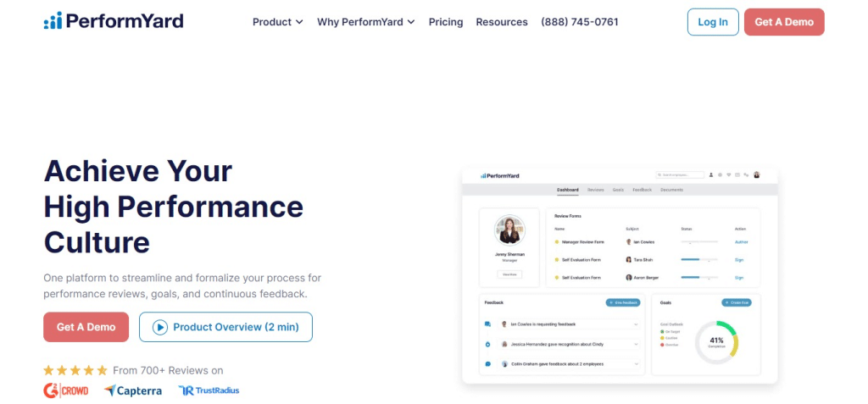Click Tara Shah's avatar in Review Forms
Screen dimensions: 868x404
point(628,259)
